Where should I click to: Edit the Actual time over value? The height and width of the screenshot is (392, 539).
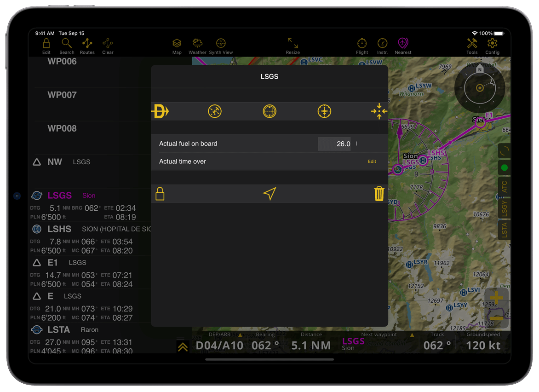[372, 161]
